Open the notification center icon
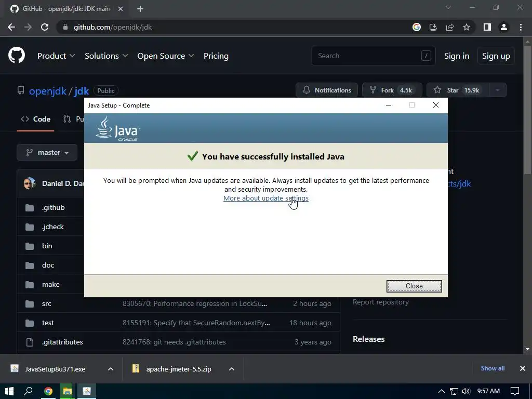The image size is (532, 399). 515,391
